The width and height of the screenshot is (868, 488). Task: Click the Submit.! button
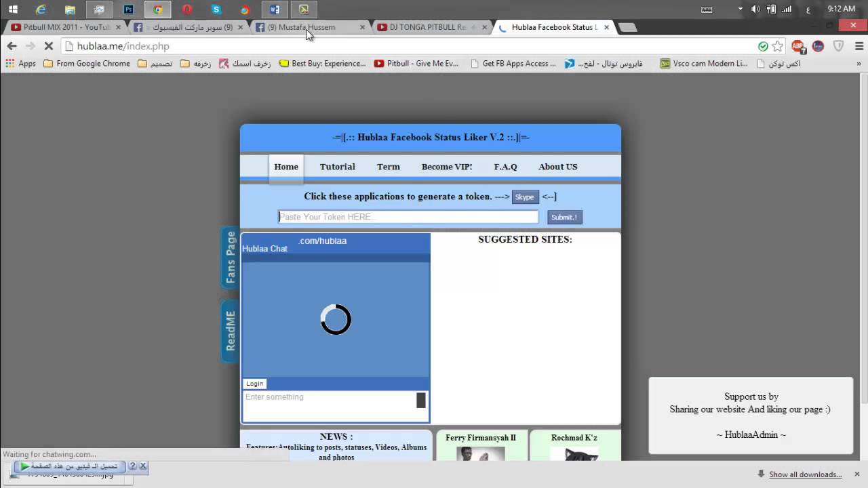(x=564, y=218)
